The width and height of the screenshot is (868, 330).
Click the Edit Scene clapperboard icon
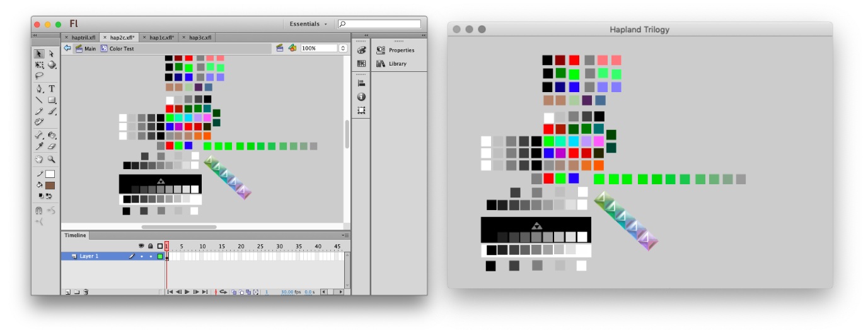pyautogui.click(x=280, y=48)
